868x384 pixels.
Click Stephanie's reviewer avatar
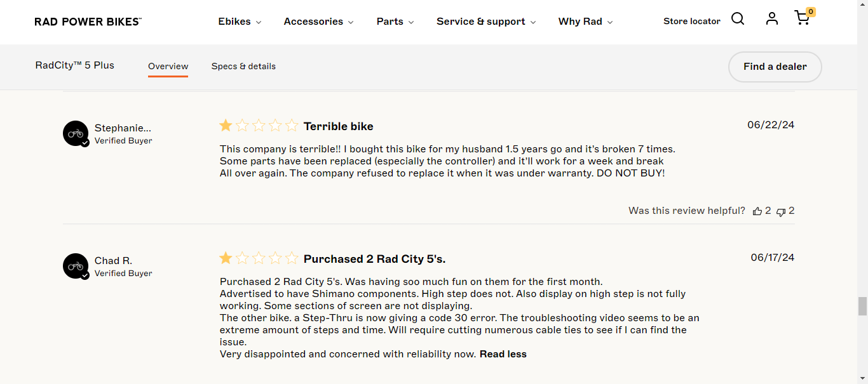(x=76, y=133)
